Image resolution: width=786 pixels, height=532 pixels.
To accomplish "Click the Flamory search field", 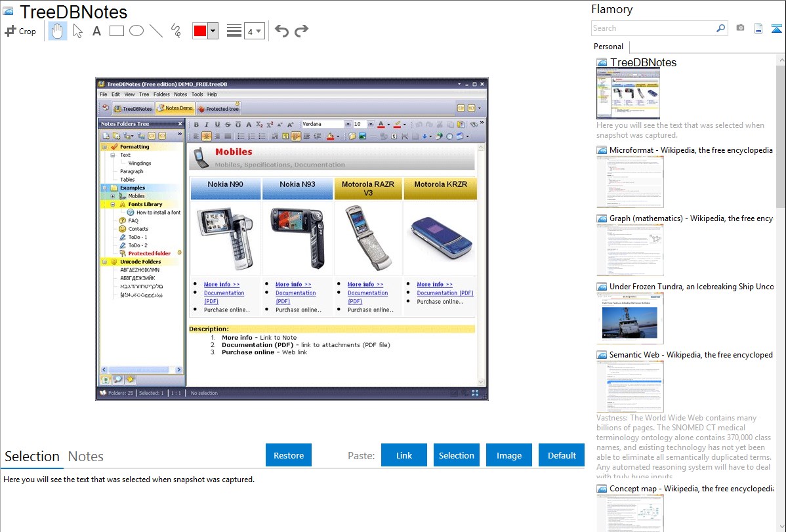I will pyautogui.click(x=653, y=28).
